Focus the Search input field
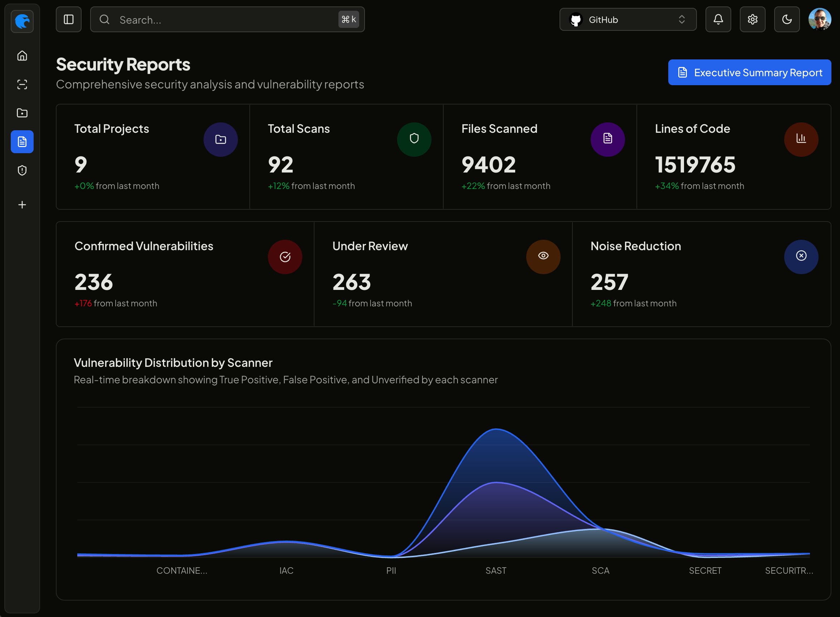The image size is (840, 617). coord(224,19)
